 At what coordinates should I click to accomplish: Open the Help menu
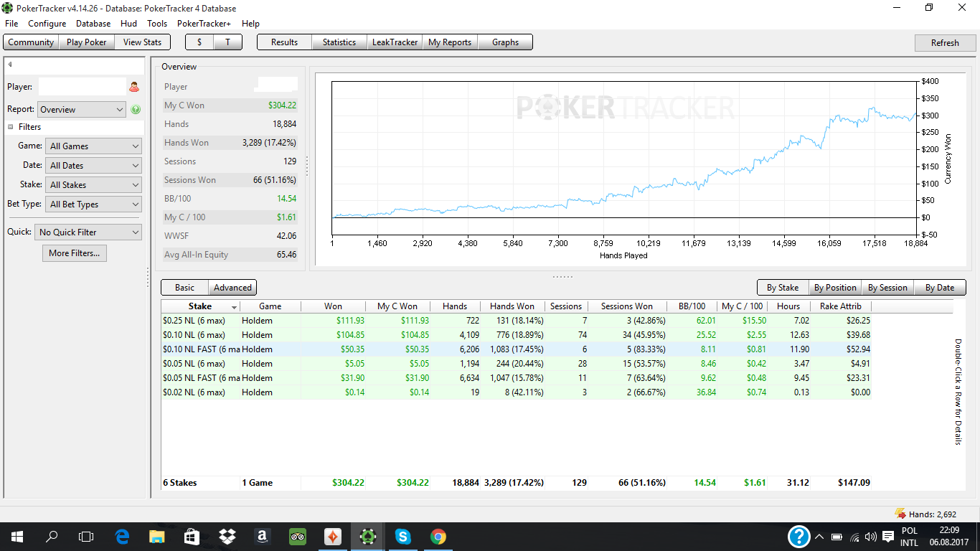(250, 24)
